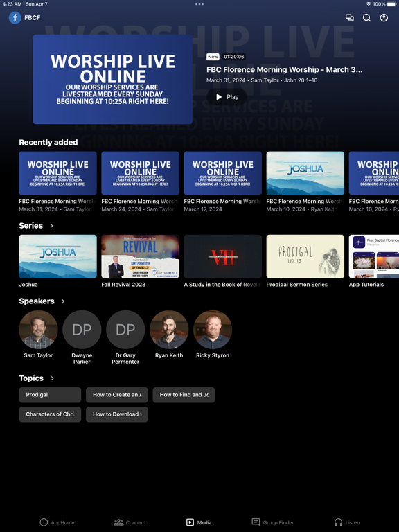This screenshot has height=532, width=399.
Task: Open the Joshua series thumbnail
Action: 57,256
